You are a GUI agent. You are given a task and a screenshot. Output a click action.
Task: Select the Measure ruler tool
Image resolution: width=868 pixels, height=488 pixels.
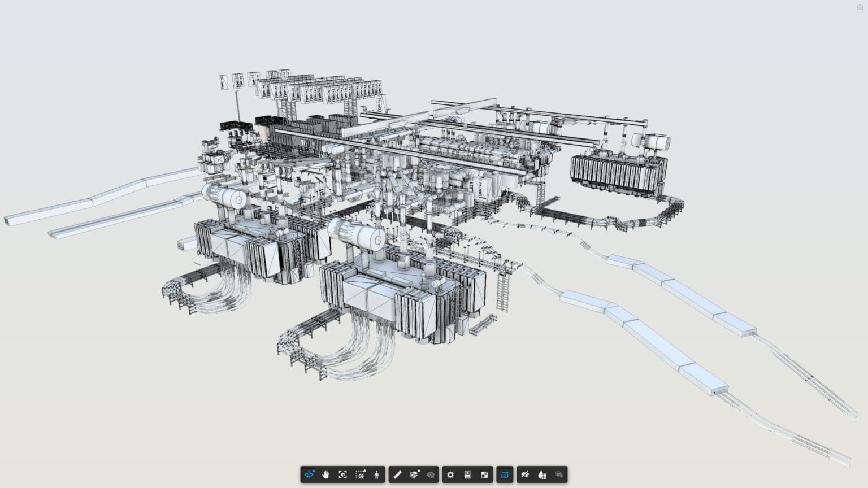397,474
